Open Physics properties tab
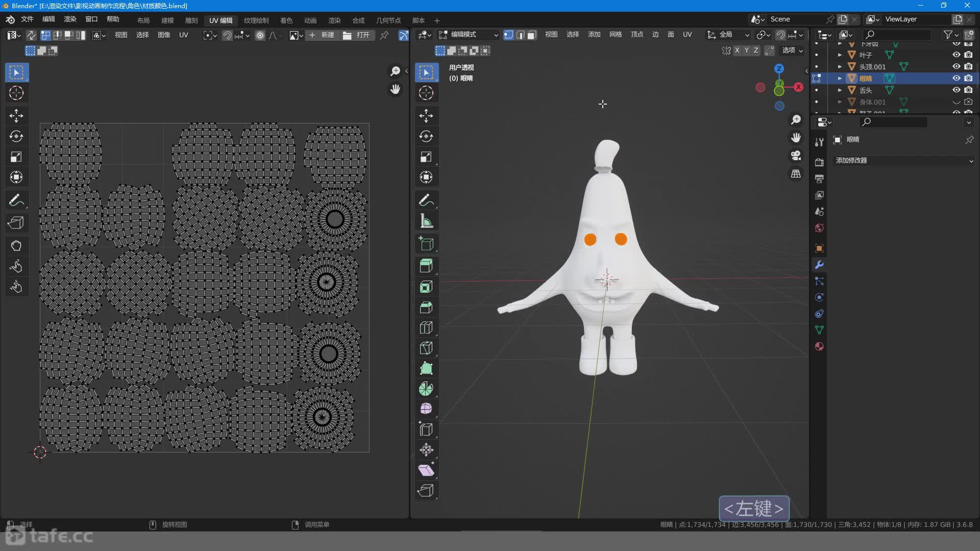The image size is (980, 551). point(819,297)
